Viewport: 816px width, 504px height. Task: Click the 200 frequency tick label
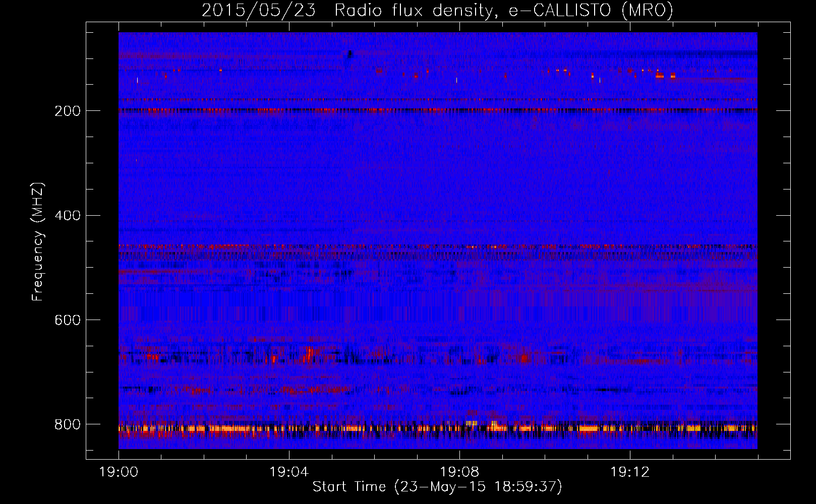pyautogui.click(x=68, y=111)
